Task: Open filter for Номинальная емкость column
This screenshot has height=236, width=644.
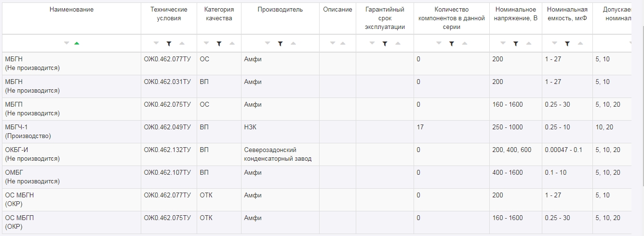Action: (x=567, y=43)
